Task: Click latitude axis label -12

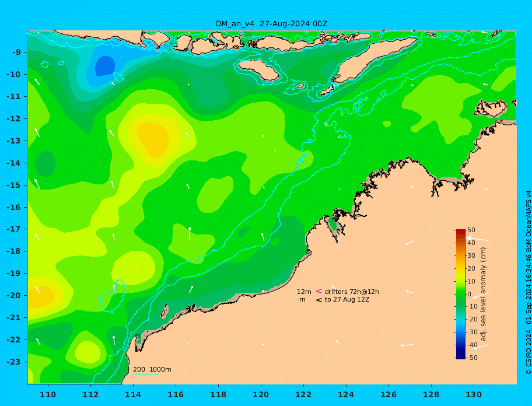Action: [14, 119]
